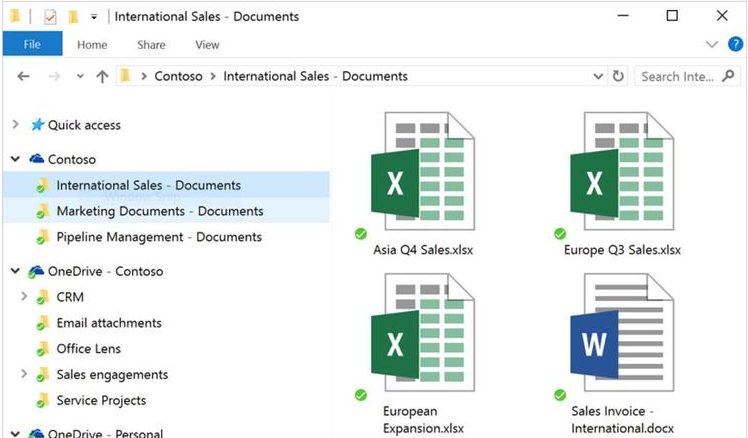Click the New folder icon in title bar

[x=73, y=17]
